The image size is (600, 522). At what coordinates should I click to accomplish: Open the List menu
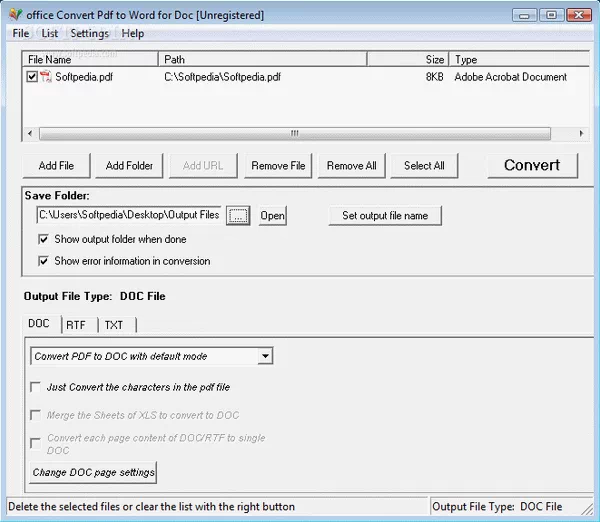[x=50, y=33]
